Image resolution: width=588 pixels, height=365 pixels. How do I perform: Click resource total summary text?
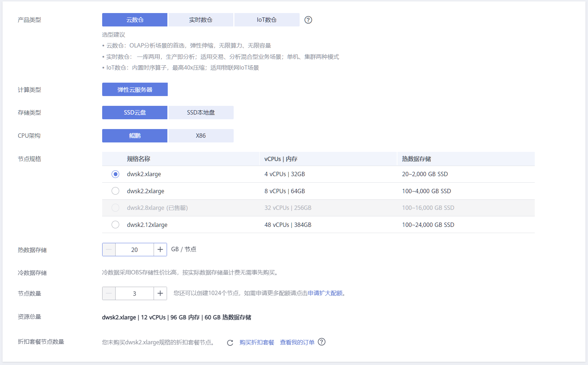click(176, 318)
